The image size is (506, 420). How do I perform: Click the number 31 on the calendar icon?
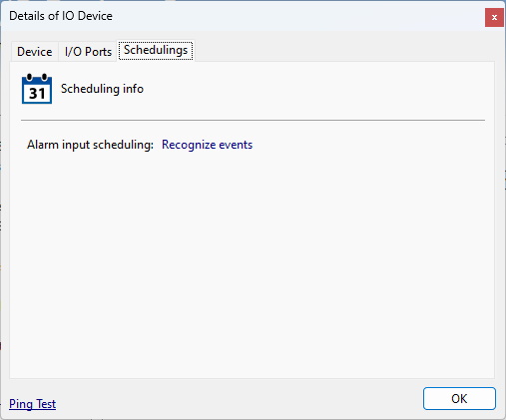click(37, 94)
